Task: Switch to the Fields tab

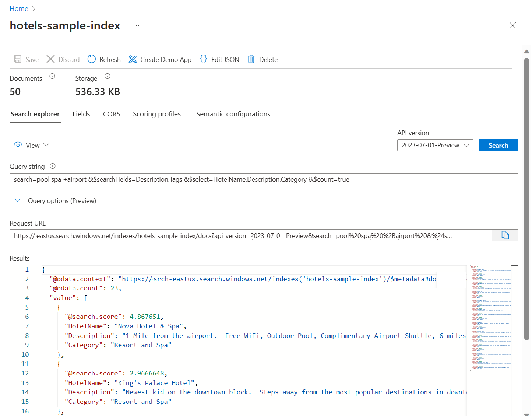Action: coord(81,114)
